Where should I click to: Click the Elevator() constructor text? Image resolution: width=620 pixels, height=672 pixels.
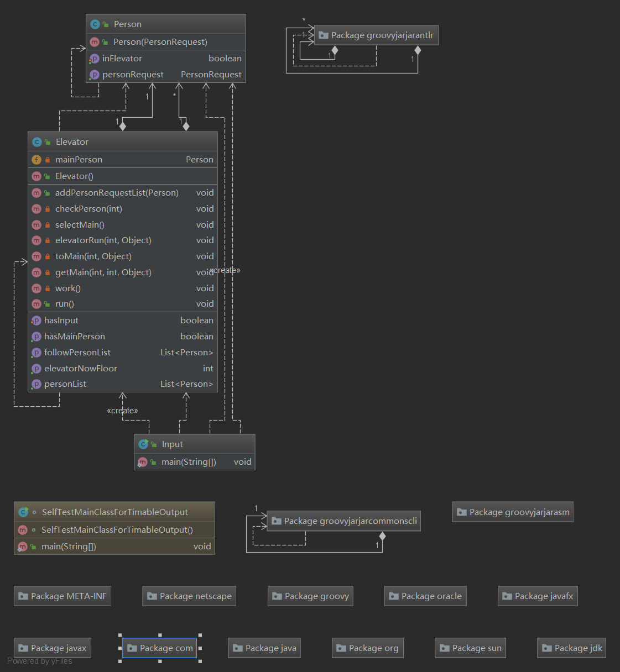pyautogui.click(x=74, y=176)
